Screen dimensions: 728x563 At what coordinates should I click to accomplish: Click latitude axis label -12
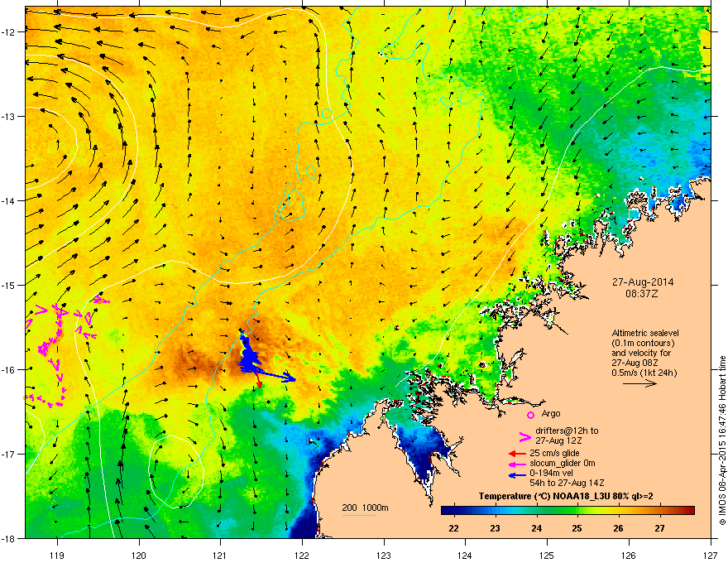tap(9, 32)
